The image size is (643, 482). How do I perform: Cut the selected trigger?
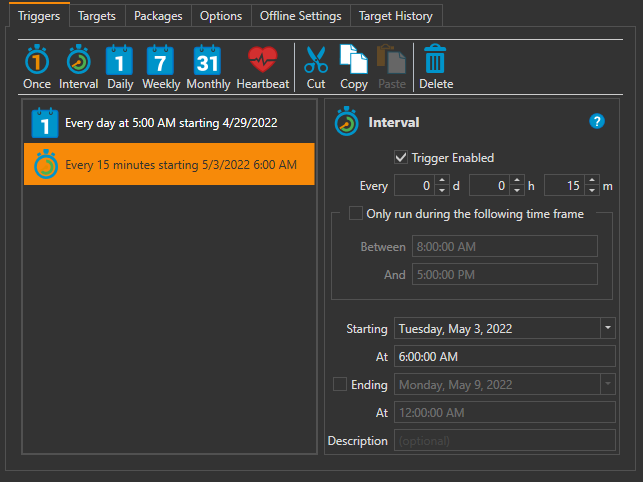pos(316,67)
